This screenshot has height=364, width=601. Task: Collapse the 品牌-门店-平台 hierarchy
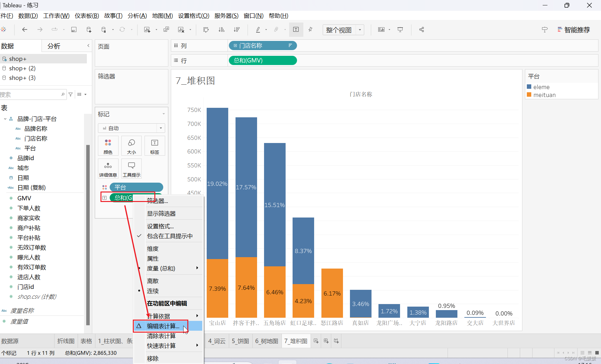tap(5, 119)
